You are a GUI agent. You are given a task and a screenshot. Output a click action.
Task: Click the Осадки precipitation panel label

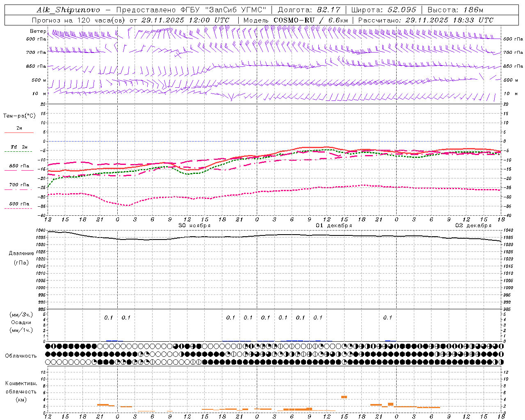click(21, 322)
